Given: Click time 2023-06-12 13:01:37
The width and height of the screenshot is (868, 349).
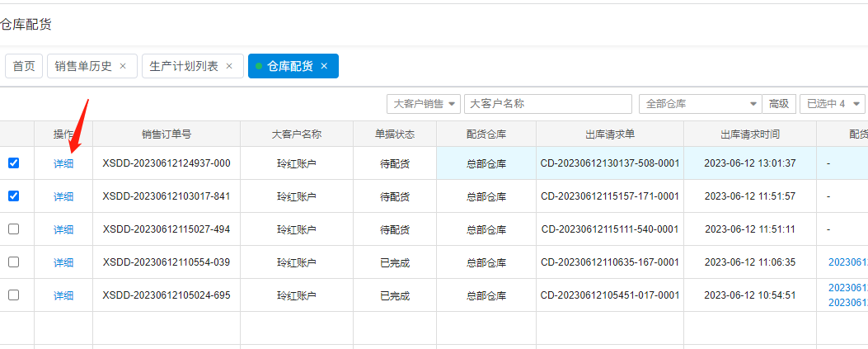Looking at the screenshot, I should pos(750,163).
